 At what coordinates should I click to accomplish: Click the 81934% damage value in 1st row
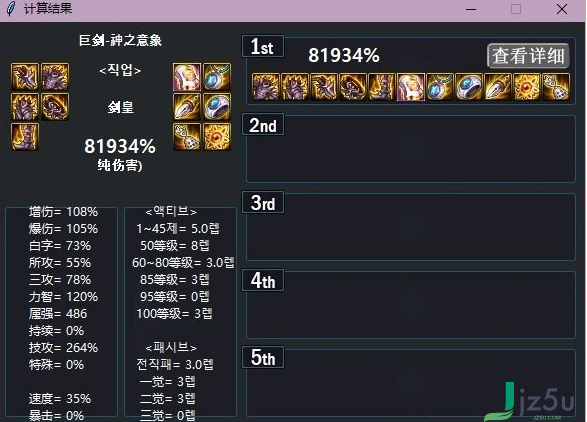tap(344, 55)
